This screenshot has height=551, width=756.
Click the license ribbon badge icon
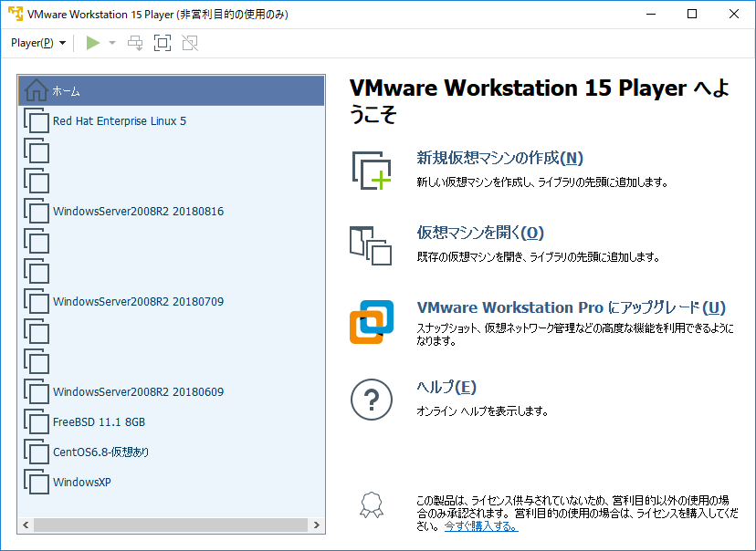(372, 504)
